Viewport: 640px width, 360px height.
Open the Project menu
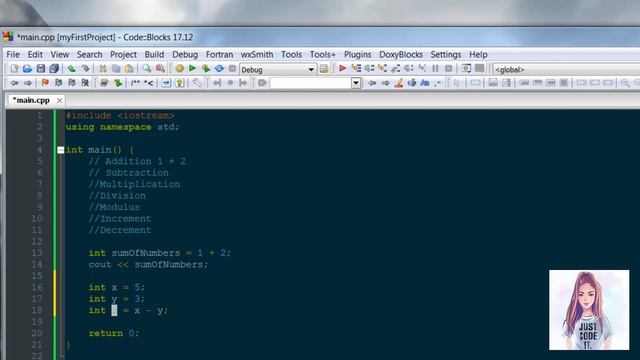[x=123, y=54]
